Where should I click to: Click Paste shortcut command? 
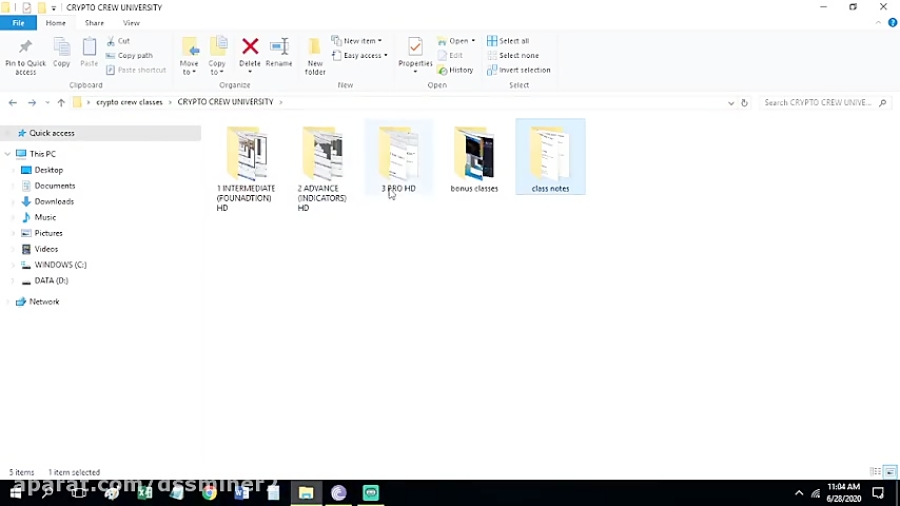coord(136,70)
